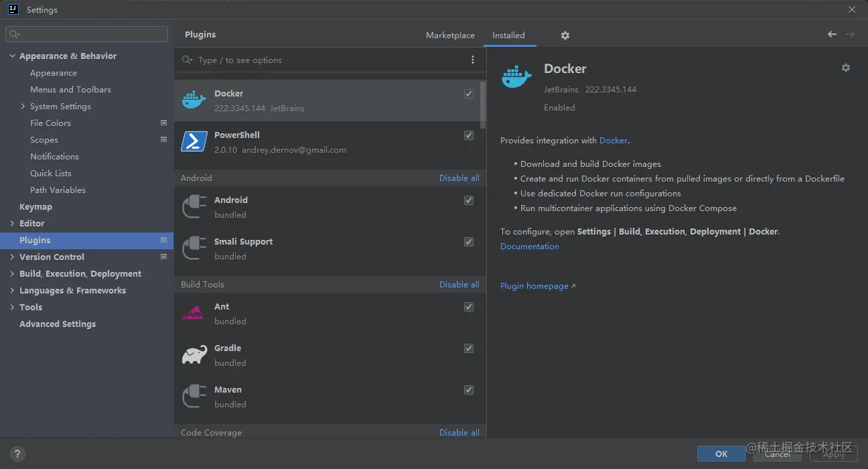Expand the Version Control node

[x=12, y=257]
